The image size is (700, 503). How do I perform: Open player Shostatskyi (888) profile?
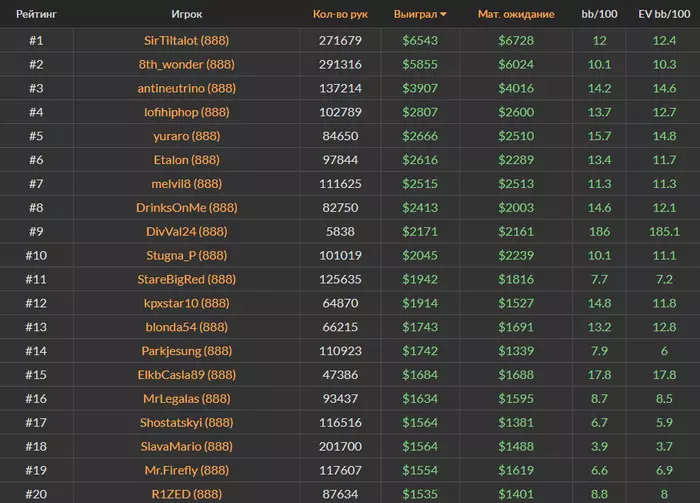click(187, 423)
